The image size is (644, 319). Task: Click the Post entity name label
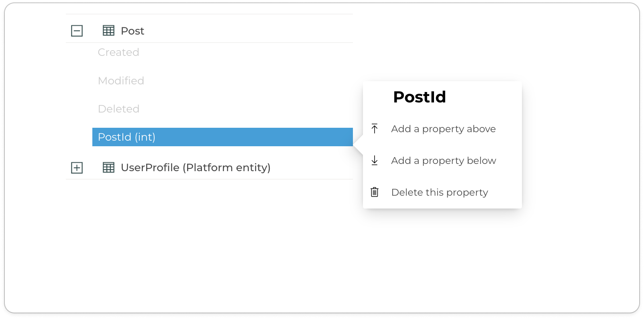coord(132,31)
